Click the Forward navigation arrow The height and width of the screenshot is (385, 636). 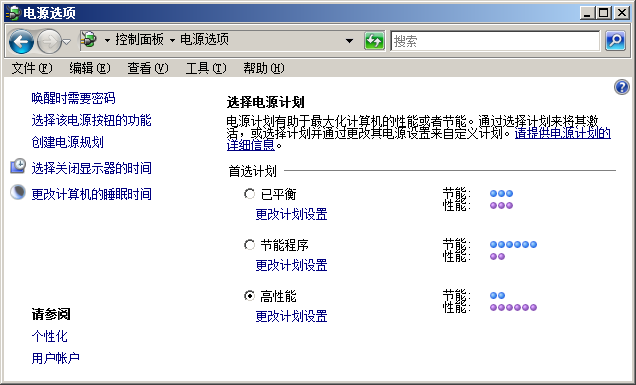point(49,41)
